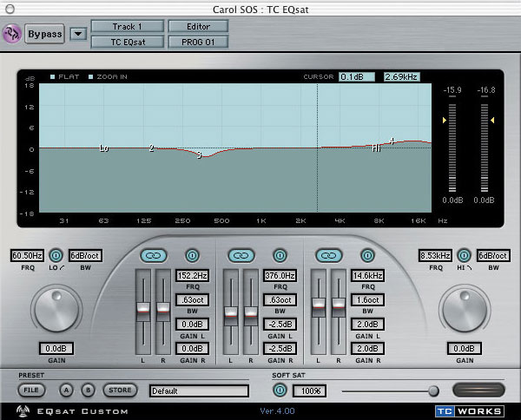Click band 2 bandwidth field .63oct
The width and height of the screenshot is (521, 420).
point(192,299)
